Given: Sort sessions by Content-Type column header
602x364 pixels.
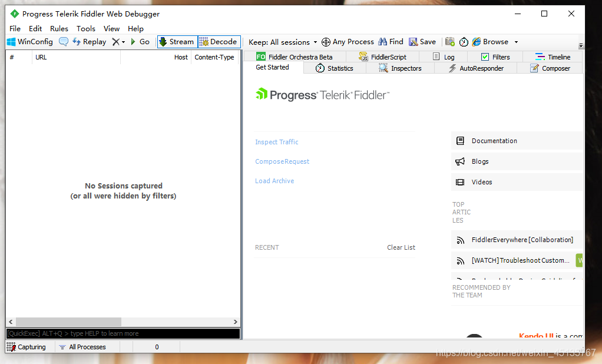Looking at the screenshot, I should coord(214,57).
